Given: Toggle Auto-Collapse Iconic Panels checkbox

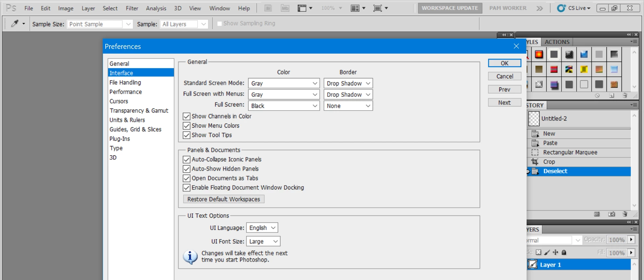Looking at the screenshot, I should pyautogui.click(x=186, y=159).
